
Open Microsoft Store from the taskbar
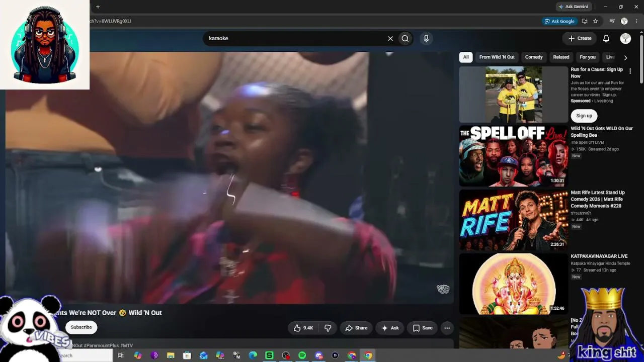point(187,355)
